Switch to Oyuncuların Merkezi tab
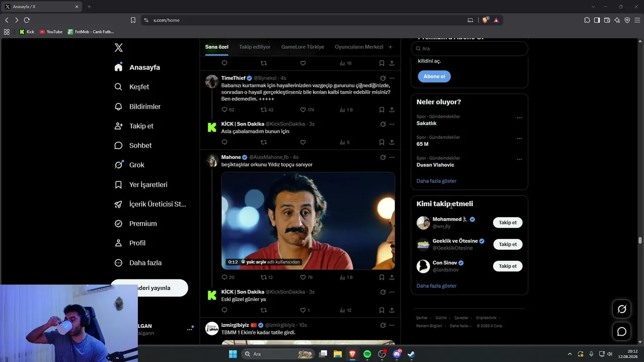644x362 pixels. point(359,47)
